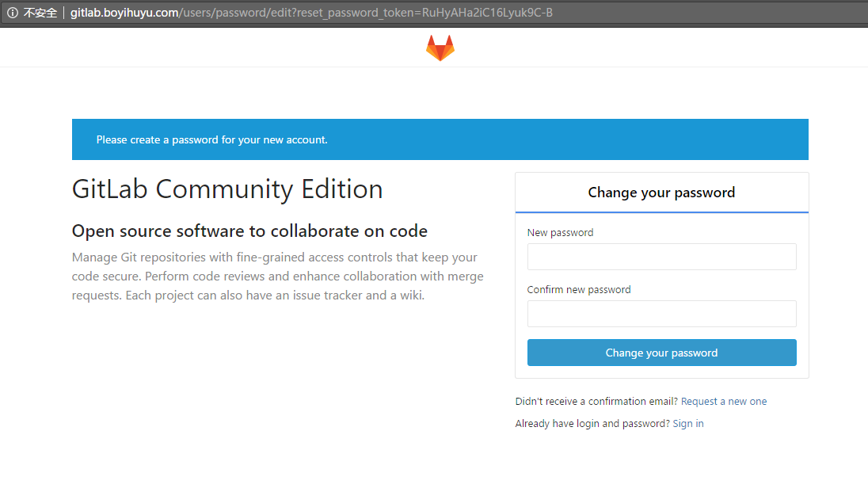The image size is (868, 492).
Task: Click the New password label
Action: click(560, 233)
